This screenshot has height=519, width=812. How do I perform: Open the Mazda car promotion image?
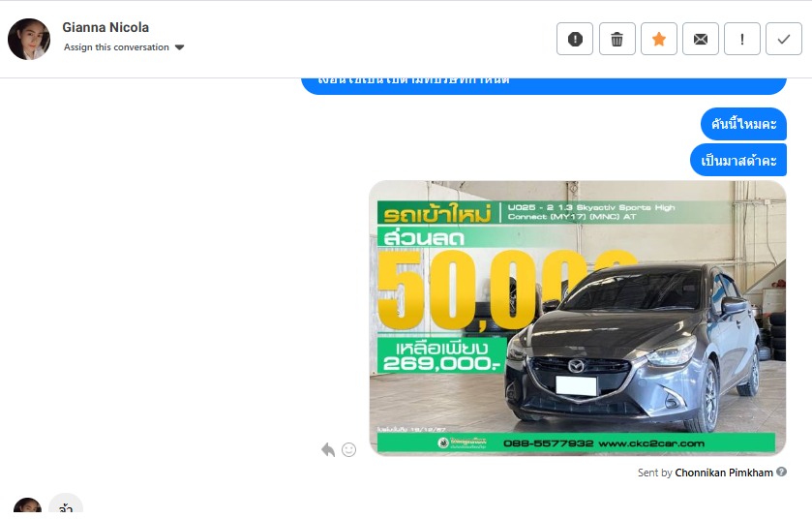point(578,318)
